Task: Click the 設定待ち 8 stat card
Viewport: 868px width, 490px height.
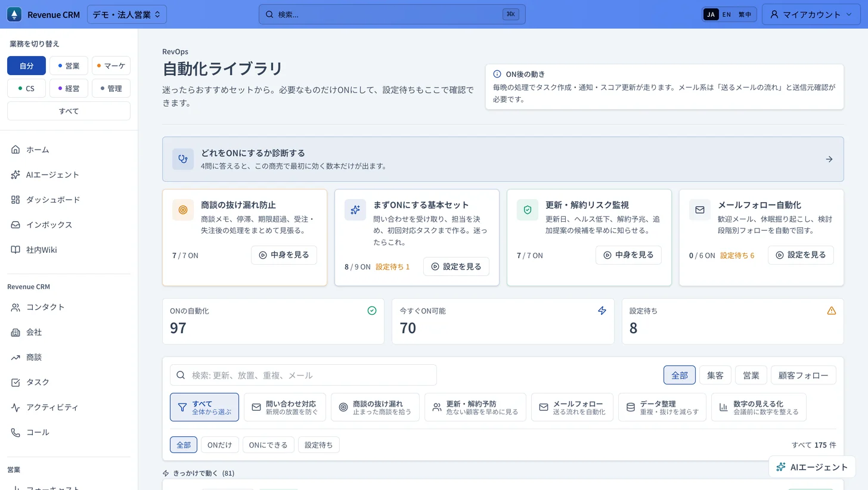Action: pyautogui.click(x=733, y=321)
